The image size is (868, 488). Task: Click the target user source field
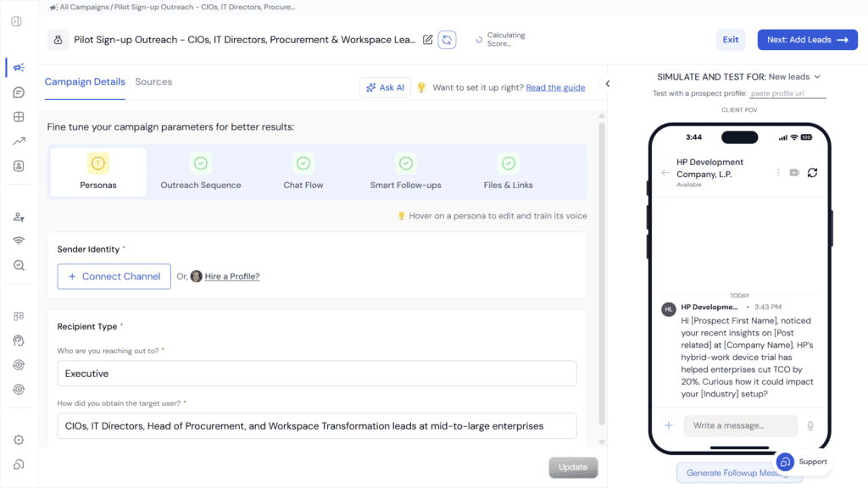coord(317,426)
